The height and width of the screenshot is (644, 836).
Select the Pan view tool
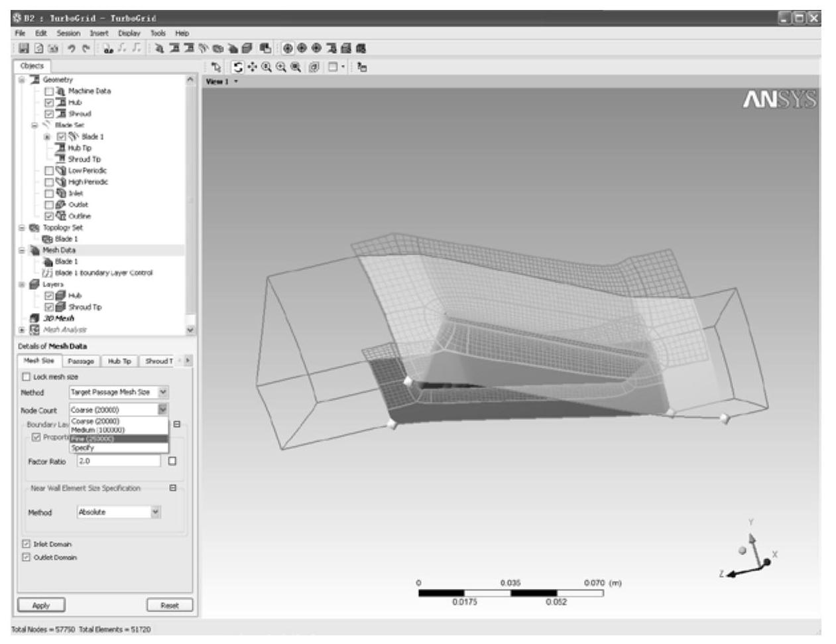[252, 67]
